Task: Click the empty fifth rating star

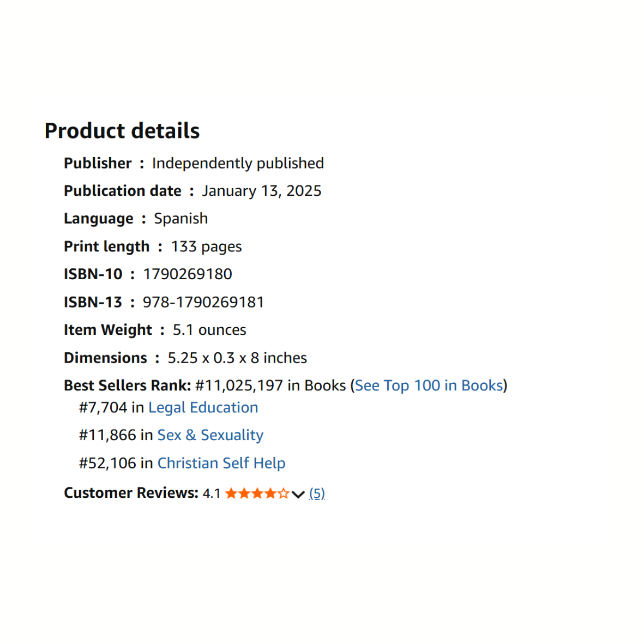Action: click(284, 493)
